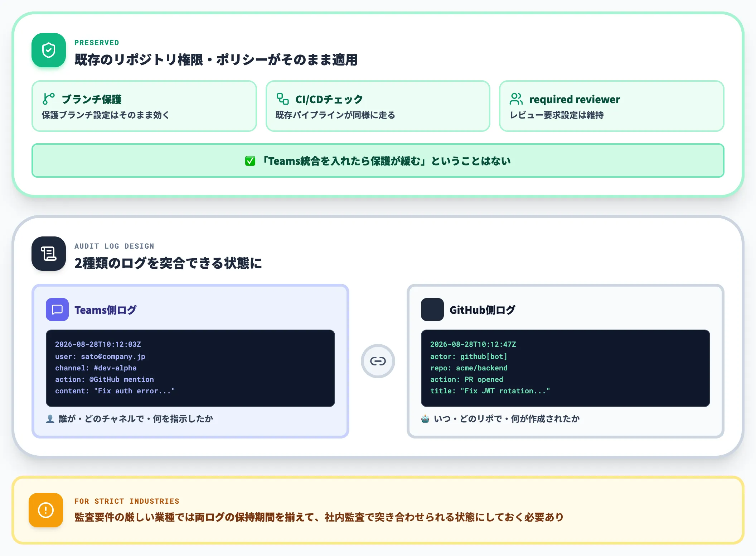Screen dimensions: 756x556
Task: Click the timestamp 2026-08-28T10:12:47Z
Action: (473, 344)
